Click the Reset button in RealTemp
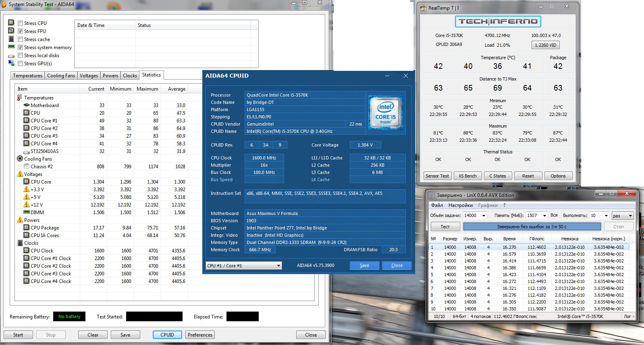The image size is (644, 345). (x=528, y=176)
